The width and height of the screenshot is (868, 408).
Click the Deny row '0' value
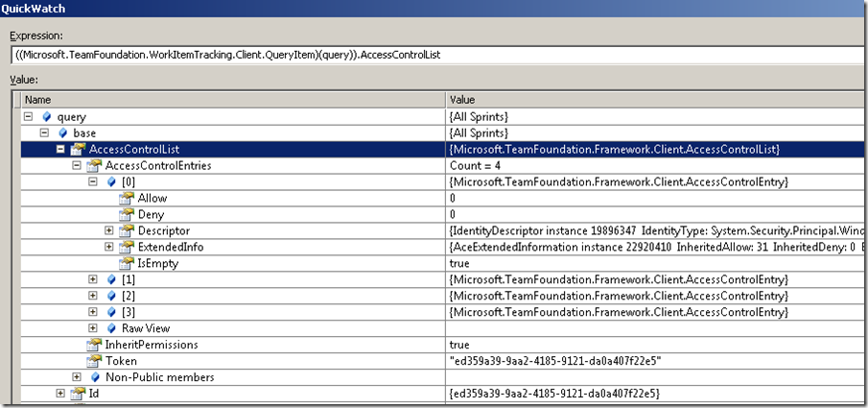pyautogui.click(x=453, y=214)
